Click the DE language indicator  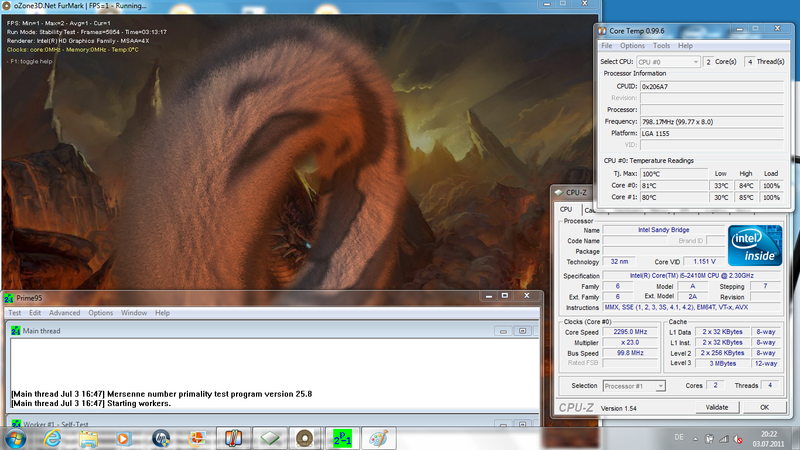click(679, 437)
